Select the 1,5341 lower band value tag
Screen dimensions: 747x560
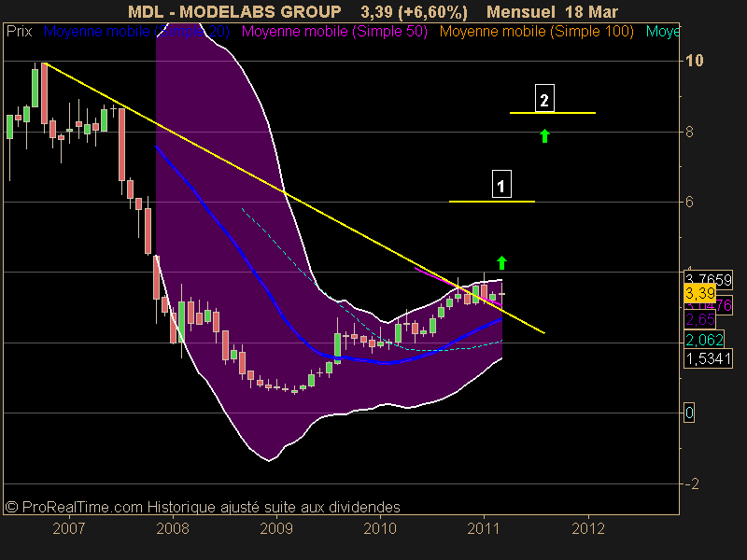click(x=708, y=358)
